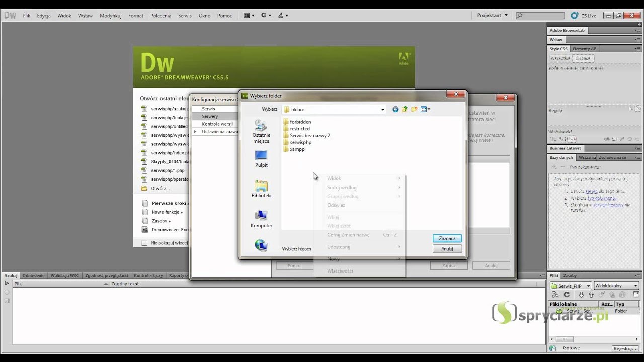Click the CS Live button
Screen dimensions: 644x362
pos(584,16)
